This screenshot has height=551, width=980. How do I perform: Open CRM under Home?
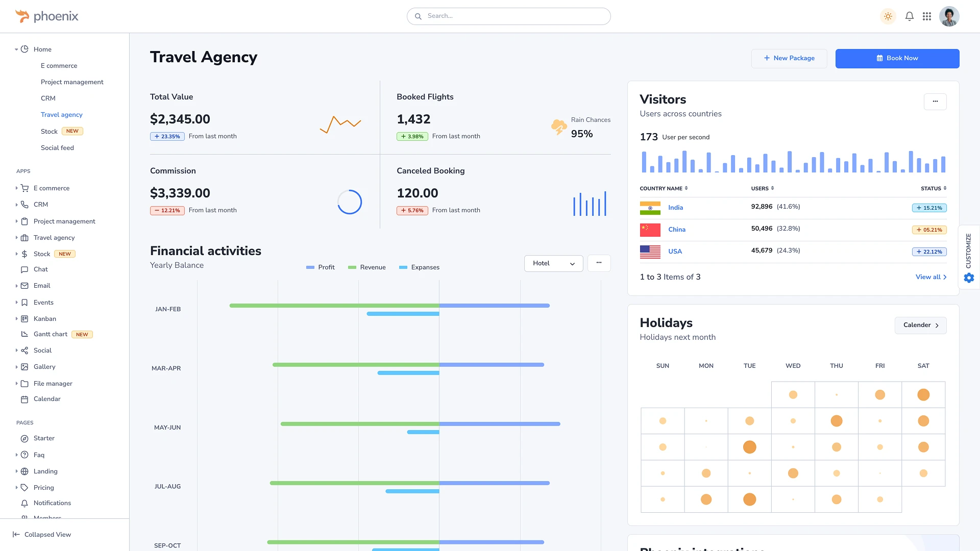point(48,98)
